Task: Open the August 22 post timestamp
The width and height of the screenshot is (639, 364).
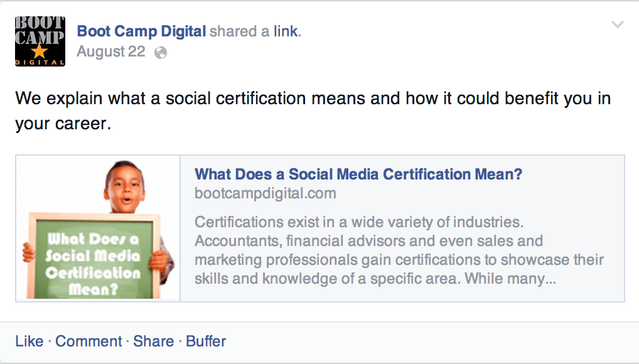Action: (x=110, y=52)
